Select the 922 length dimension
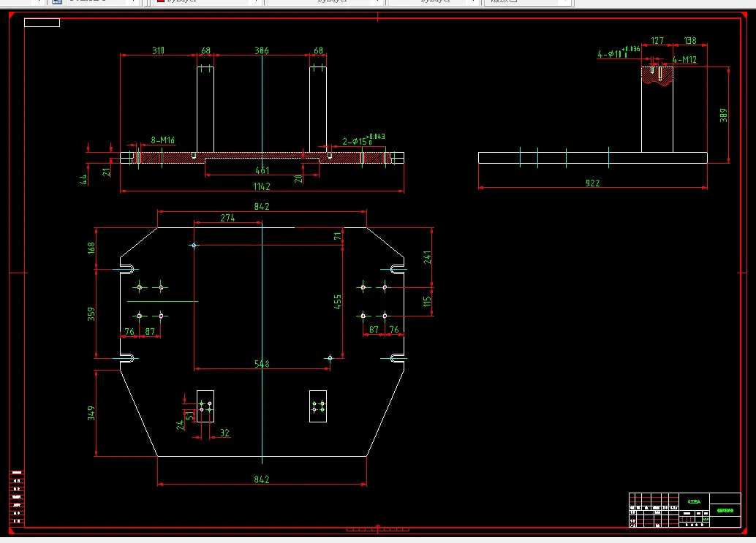The image size is (756, 543). pos(592,183)
